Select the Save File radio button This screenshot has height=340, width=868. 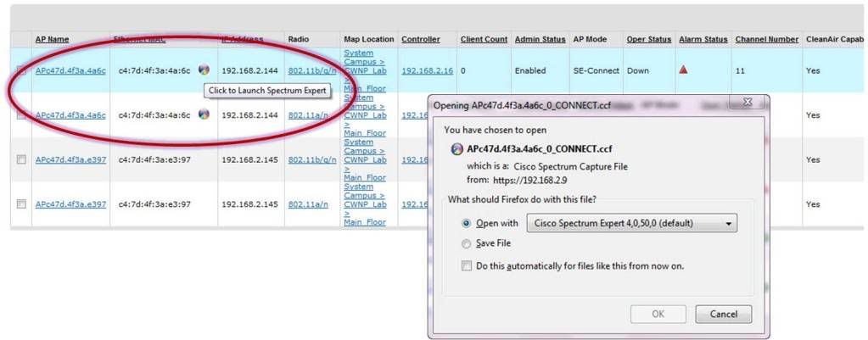pyautogui.click(x=466, y=243)
